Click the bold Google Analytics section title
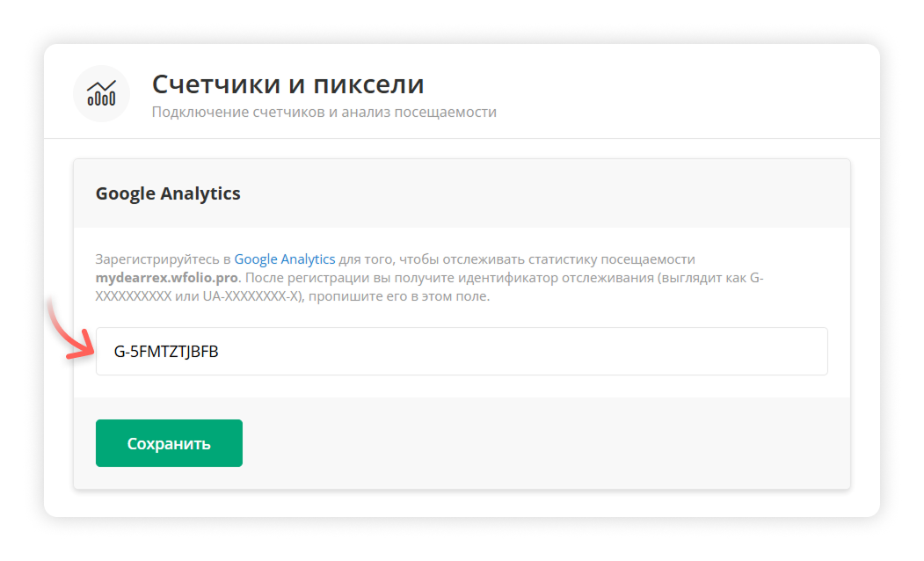924x561 pixels. [168, 193]
